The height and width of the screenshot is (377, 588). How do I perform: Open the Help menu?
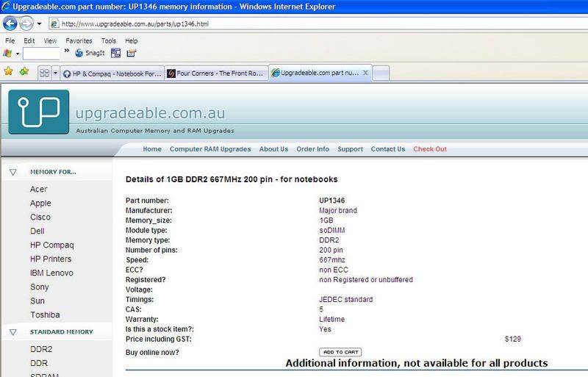[x=132, y=40]
